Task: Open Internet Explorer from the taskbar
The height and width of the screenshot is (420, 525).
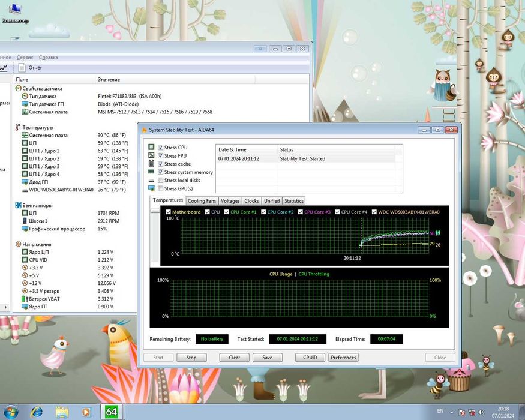Action: click(37, 412)
